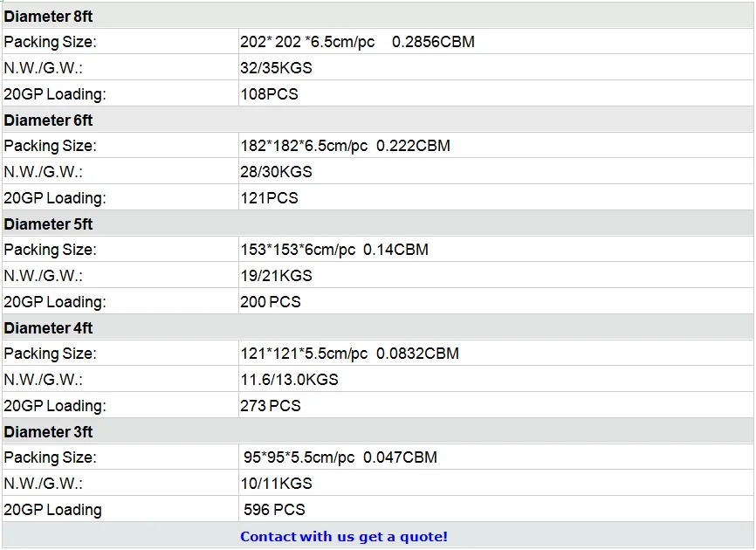
Task: Click the 200 PCS loading cell
Action: (x=271, y=302)
